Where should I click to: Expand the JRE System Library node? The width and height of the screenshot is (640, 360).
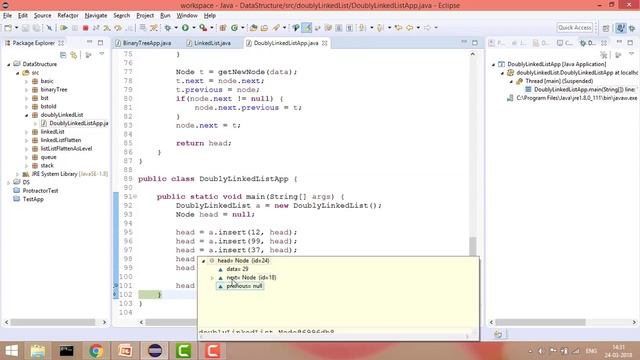(17, 174)
